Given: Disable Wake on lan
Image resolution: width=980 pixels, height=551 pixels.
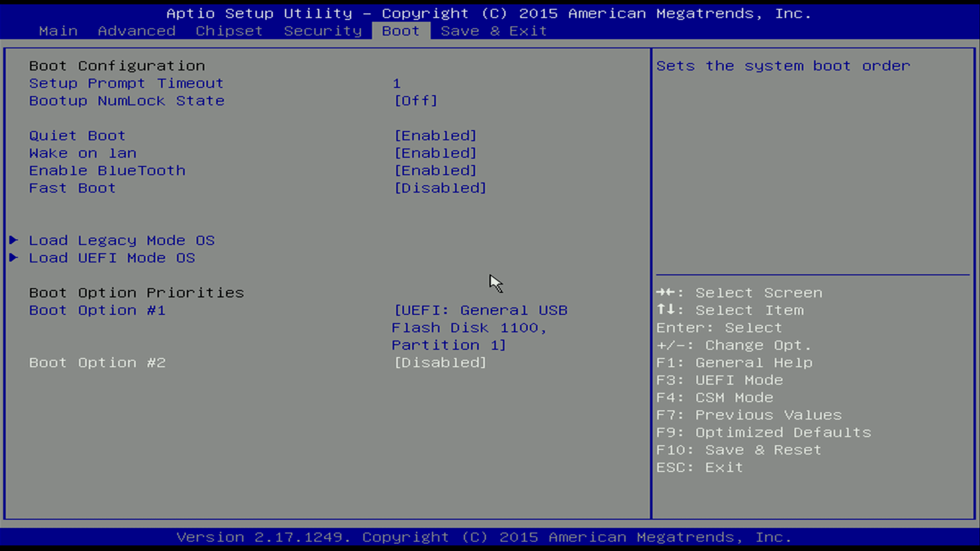Looking at the screenshot, I should [435, 153].
